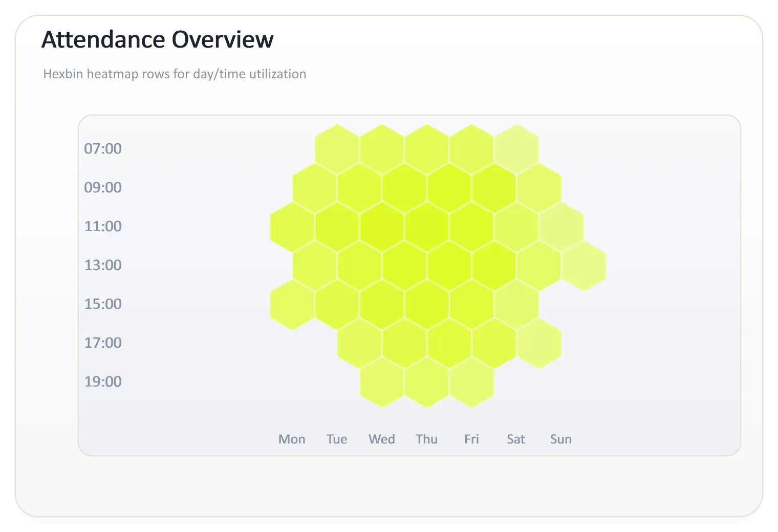This screenshot has height=532, width=778.
Task: Select the Sat axis label
Action: point(516,439)
